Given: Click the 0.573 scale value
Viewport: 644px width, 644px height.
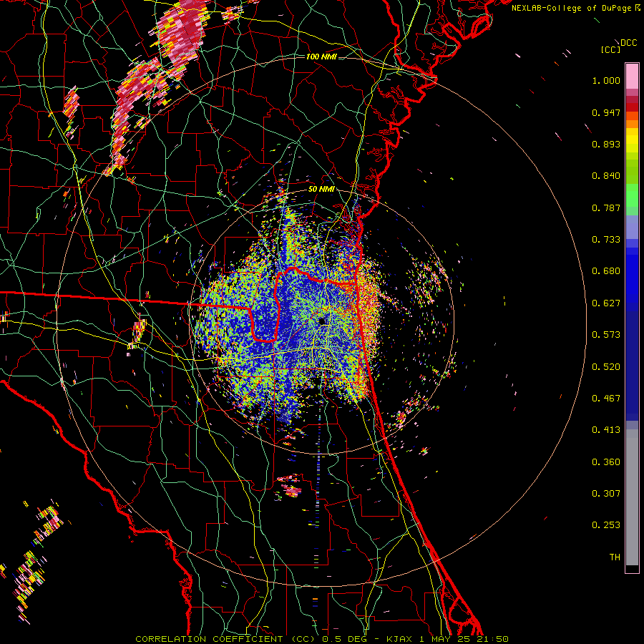Looking at the screenshot, I should click(606, 335).
